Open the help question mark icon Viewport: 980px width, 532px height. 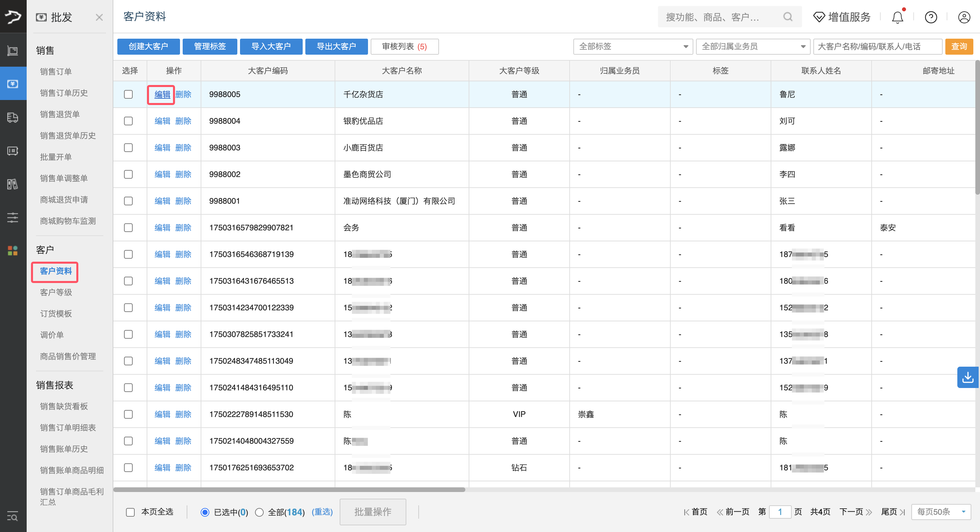tap(931, 17)
